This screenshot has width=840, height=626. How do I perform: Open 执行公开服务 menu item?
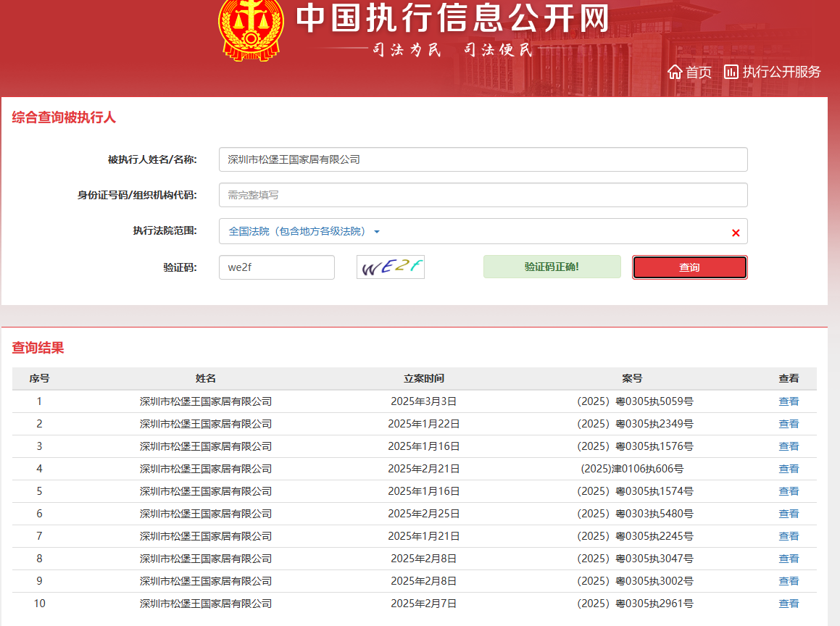tap(781, 72)
